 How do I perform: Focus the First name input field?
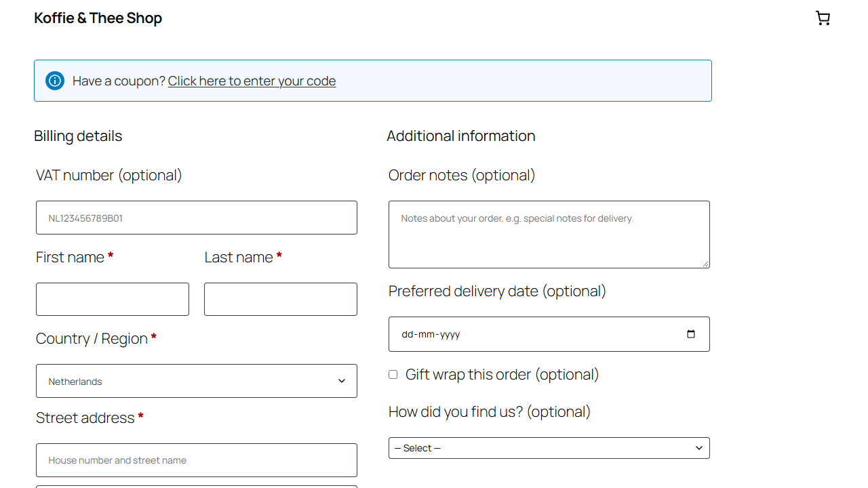(x=113, y=299)
